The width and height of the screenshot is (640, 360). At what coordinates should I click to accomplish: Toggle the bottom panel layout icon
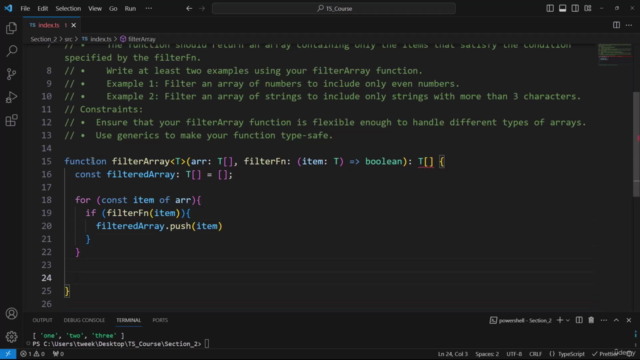coord(562,8)
